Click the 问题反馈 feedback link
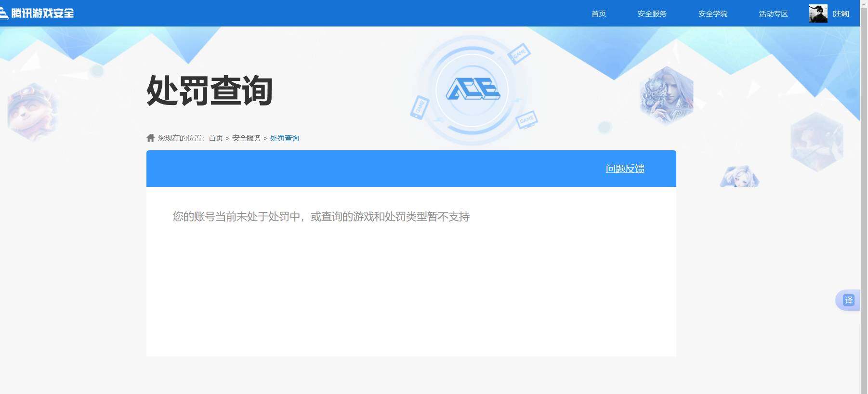 pyautogui.click(x=625, y=169)
